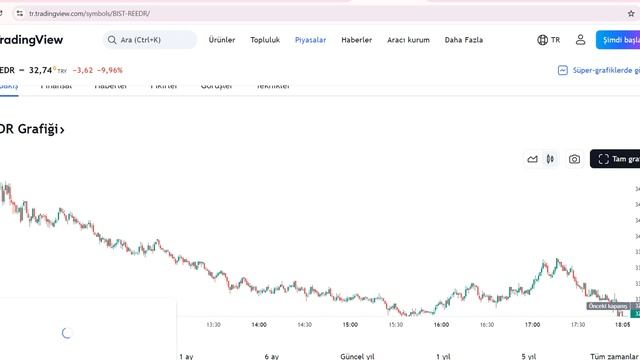Click the magnifier icon in search box
This screenshot has height=360, width=640.
(x=112, y=40)
